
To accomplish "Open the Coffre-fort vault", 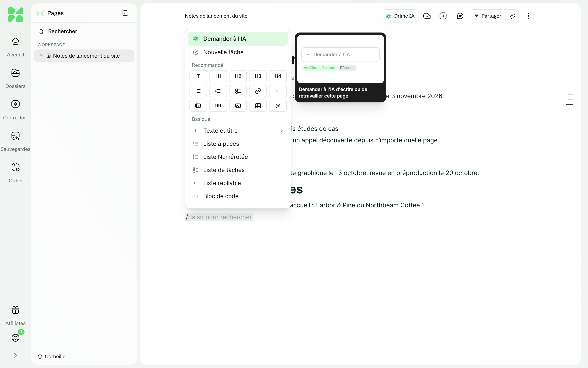I will [x=15, y=110].
